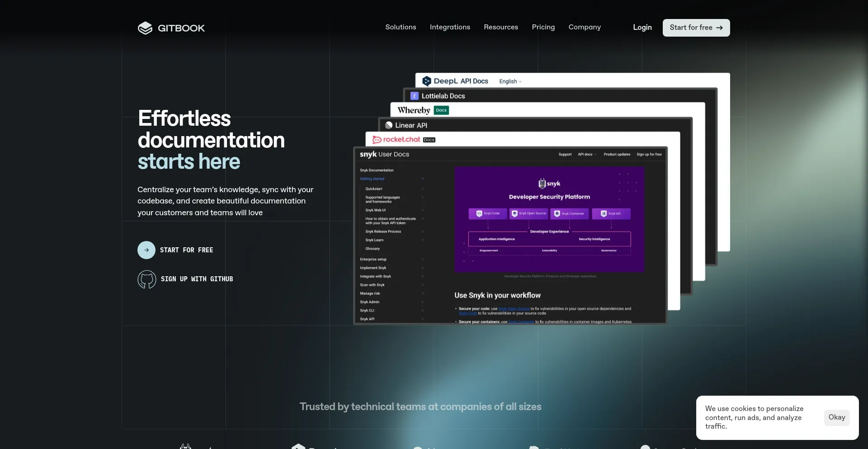Click SIGN UP WITH GITHUB link

[x=197, y=279]
